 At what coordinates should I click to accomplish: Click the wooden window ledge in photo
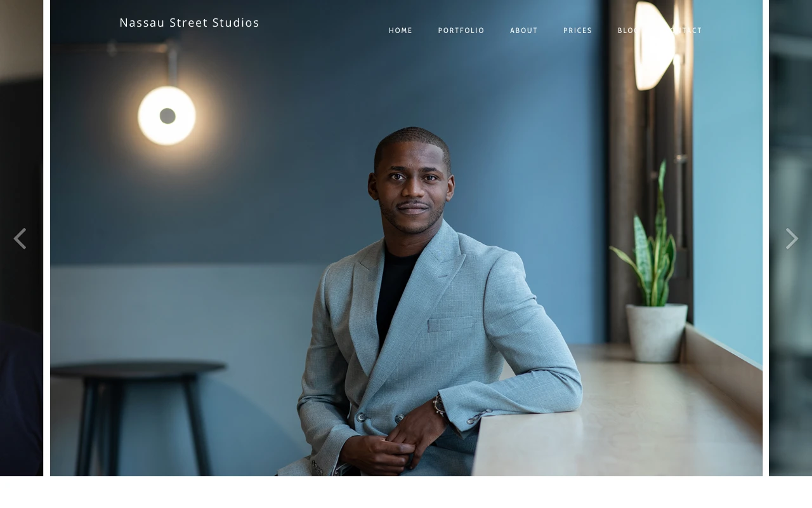[x=615, y=406]
